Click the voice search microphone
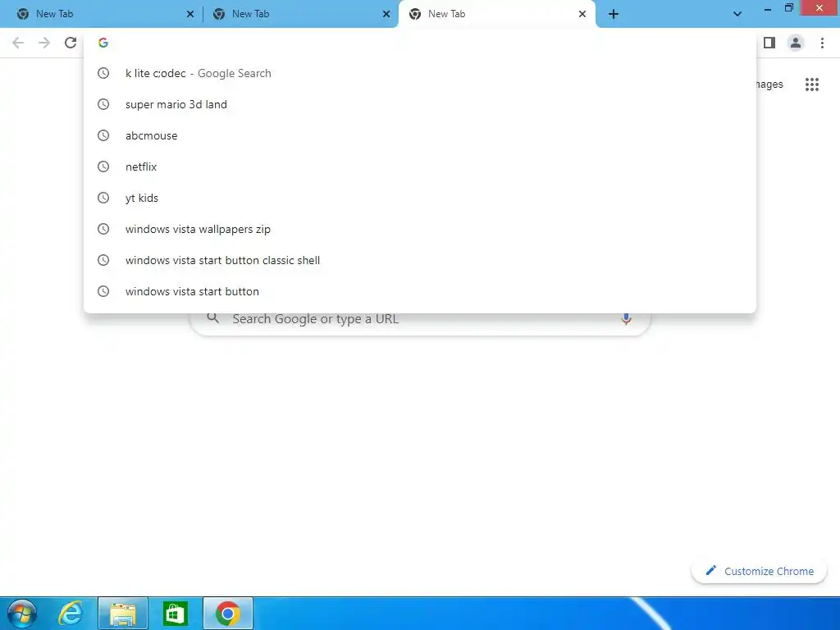Viewport: 840px width, 630px height. tap(626, 319)
